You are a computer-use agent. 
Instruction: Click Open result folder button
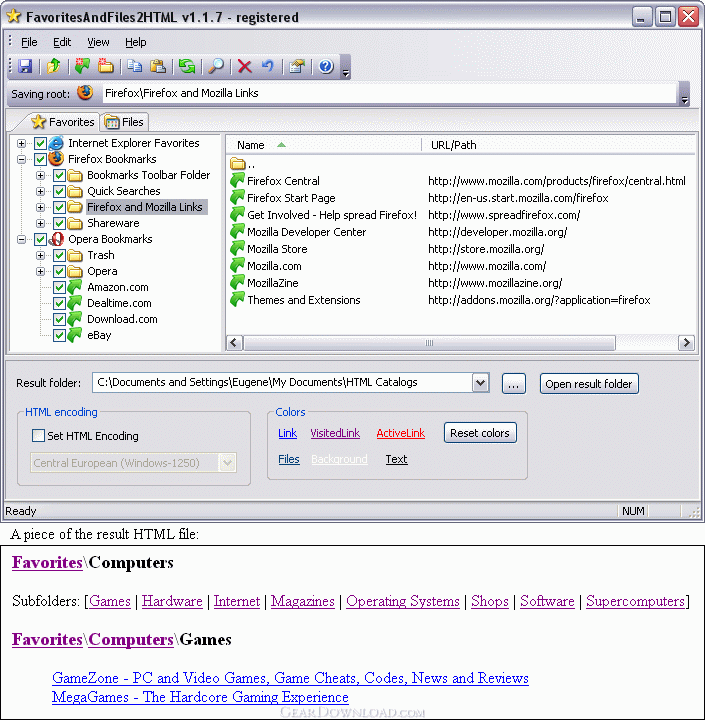(x=589, y=384)
